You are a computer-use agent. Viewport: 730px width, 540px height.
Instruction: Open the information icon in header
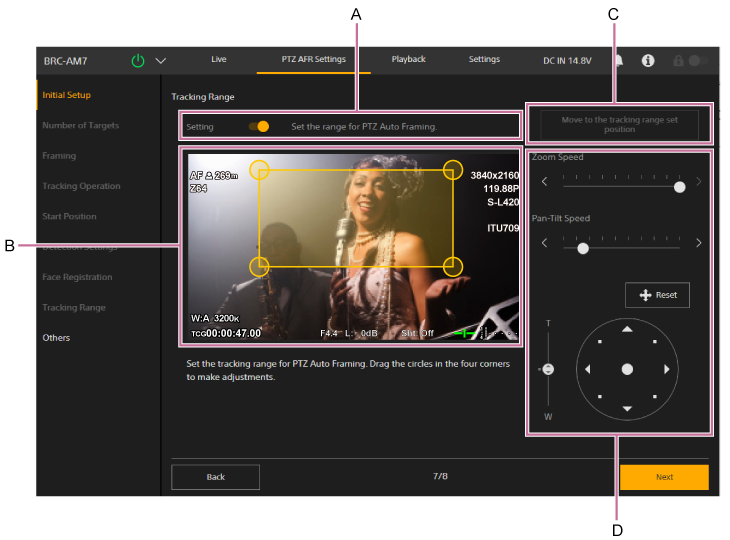(x=648, y=61)
